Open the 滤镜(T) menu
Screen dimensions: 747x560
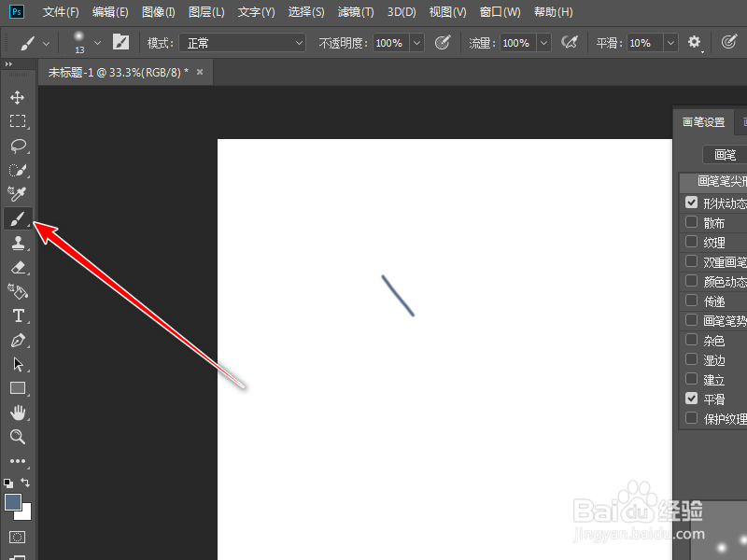(356, 12)
